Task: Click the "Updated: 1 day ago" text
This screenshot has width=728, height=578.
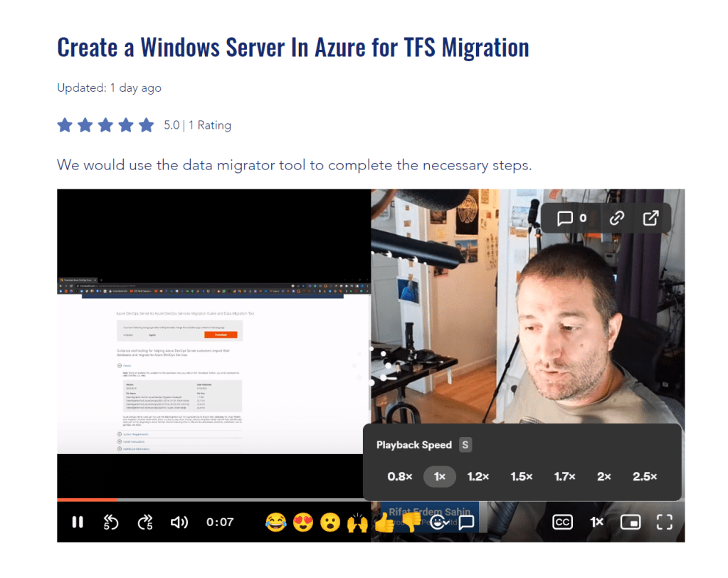Action: [x=109, y=88]
